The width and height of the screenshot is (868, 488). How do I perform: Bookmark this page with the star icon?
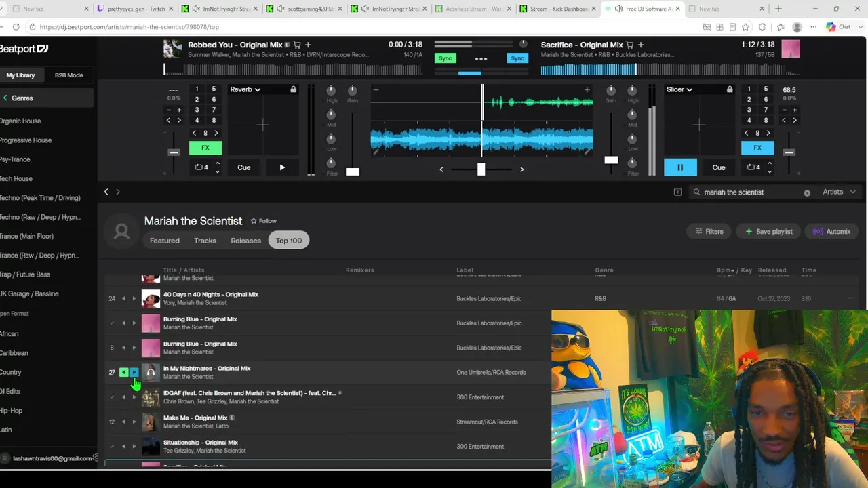745,27
